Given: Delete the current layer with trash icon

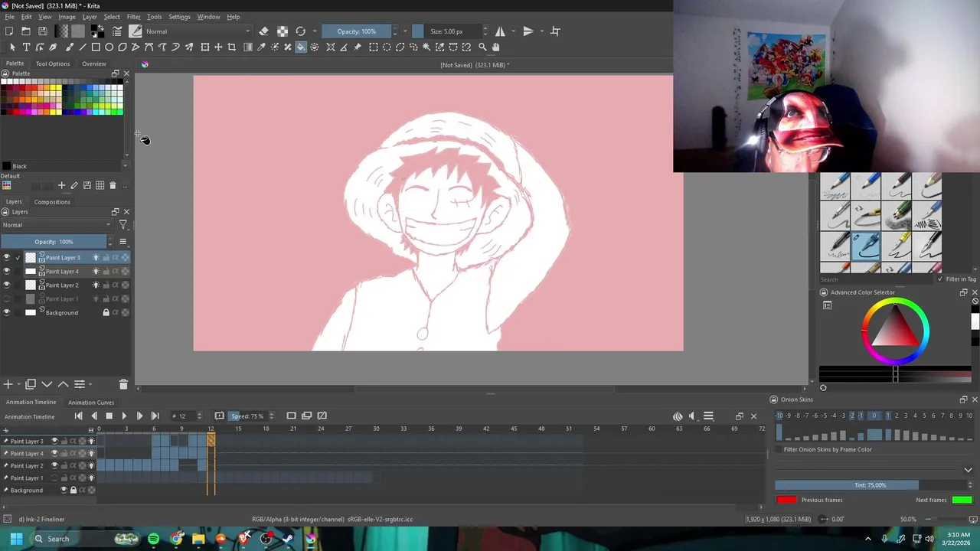Looking at the screenshot, I should (x=123, y=384).
